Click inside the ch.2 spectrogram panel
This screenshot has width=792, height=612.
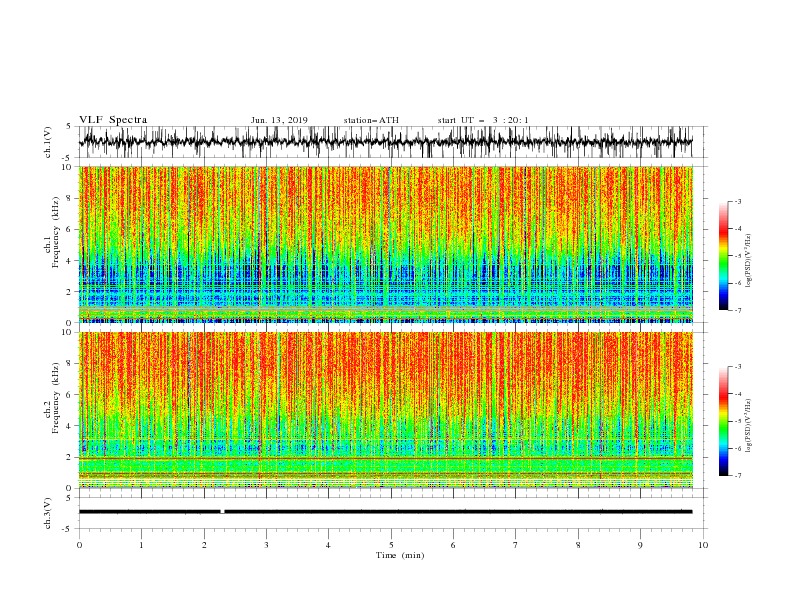(385, 410)
